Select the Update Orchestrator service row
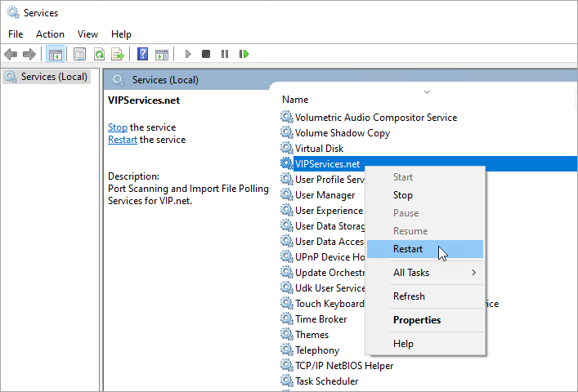This screenshot has width=578, height=392. coord(329,273)
